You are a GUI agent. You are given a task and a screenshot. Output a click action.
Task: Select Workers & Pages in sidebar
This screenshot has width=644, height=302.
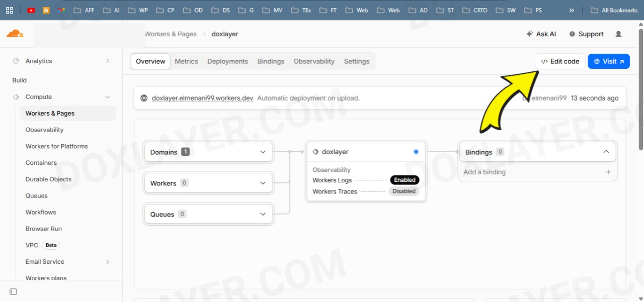pyautogui.click(x=67, y=114)
